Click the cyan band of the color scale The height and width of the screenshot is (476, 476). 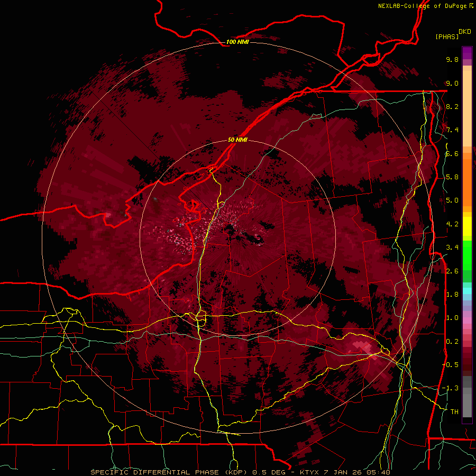[467, 290]
